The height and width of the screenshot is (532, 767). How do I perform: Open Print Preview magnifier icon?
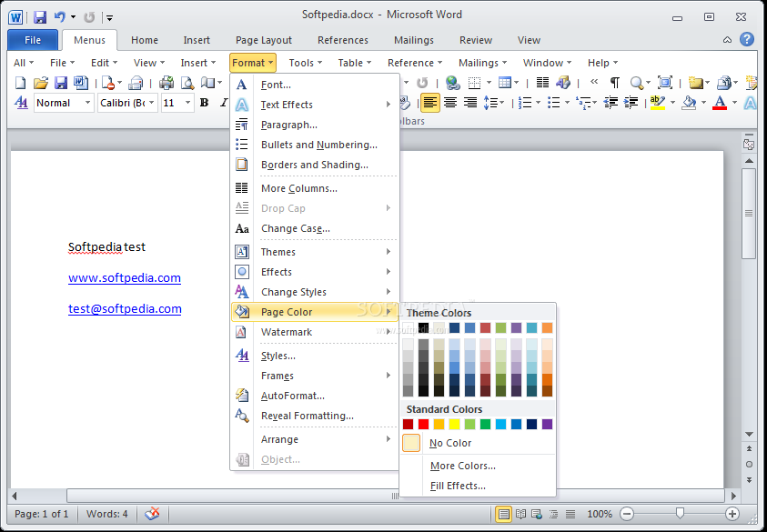187,83
